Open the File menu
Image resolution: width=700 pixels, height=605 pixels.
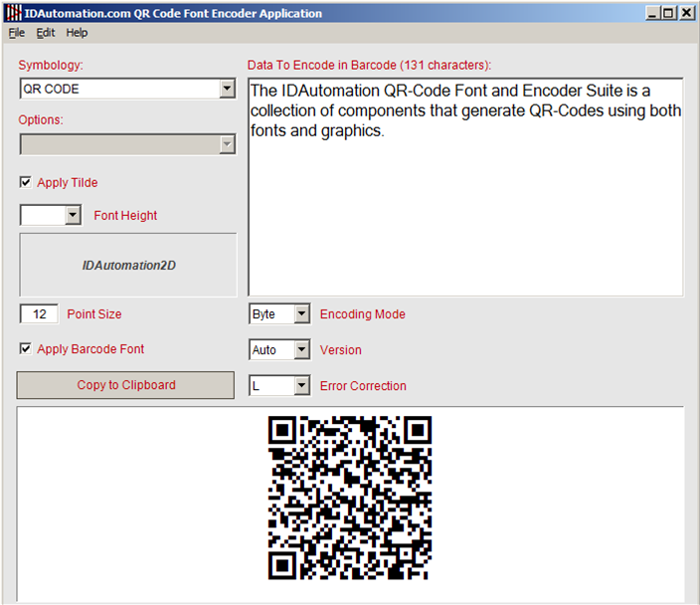pos(17,33)
